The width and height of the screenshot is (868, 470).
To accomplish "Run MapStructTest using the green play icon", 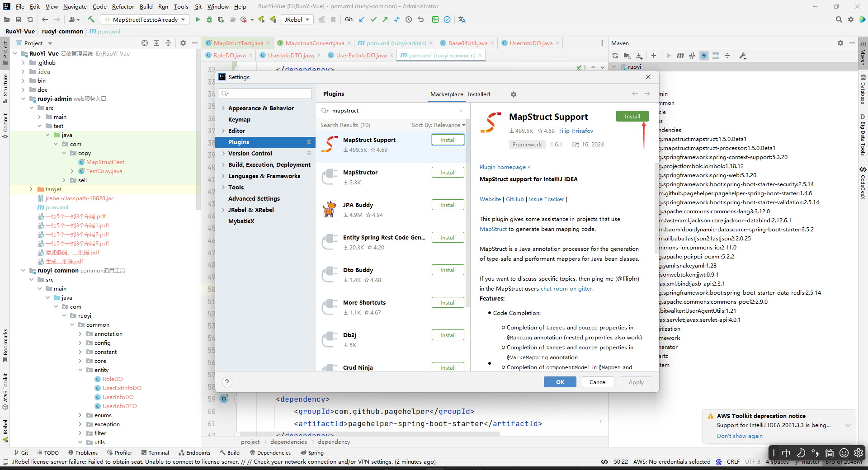I will pyautogui.click(x=198, y=19).
